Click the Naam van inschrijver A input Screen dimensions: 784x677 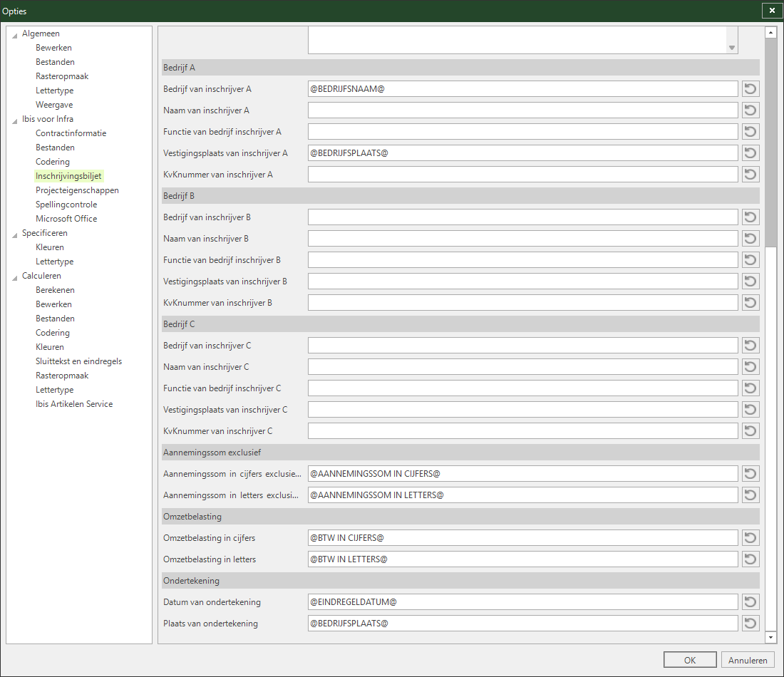(x=522, y=110)
